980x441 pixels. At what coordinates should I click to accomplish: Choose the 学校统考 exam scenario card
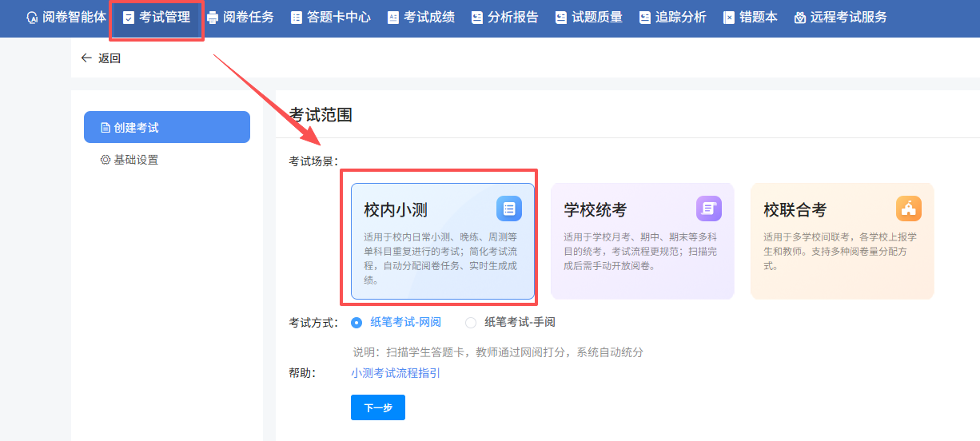tap(642, 241)
